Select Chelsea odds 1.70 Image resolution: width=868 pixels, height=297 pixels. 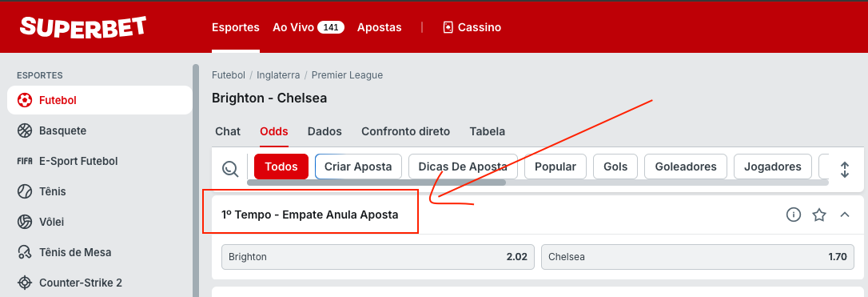698,257
